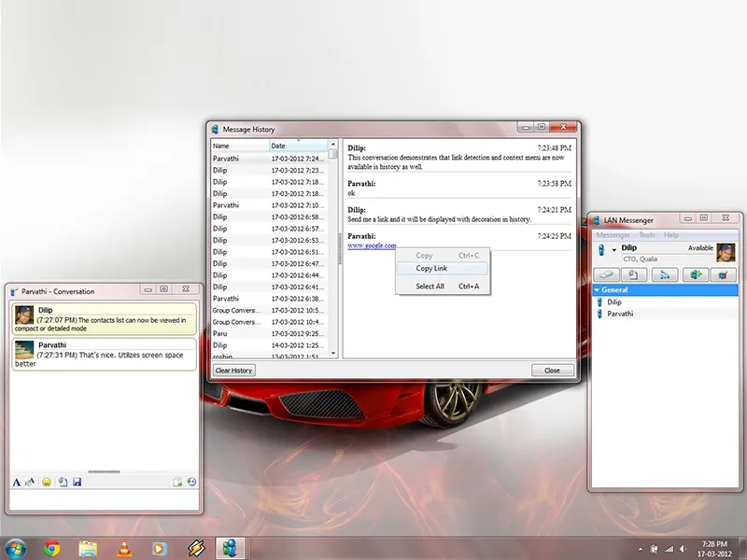Viewport: 747px width, 560px height.
Task: Open conversation history icon in chat window
Action: pyautogui.click(x=190, y=482)
